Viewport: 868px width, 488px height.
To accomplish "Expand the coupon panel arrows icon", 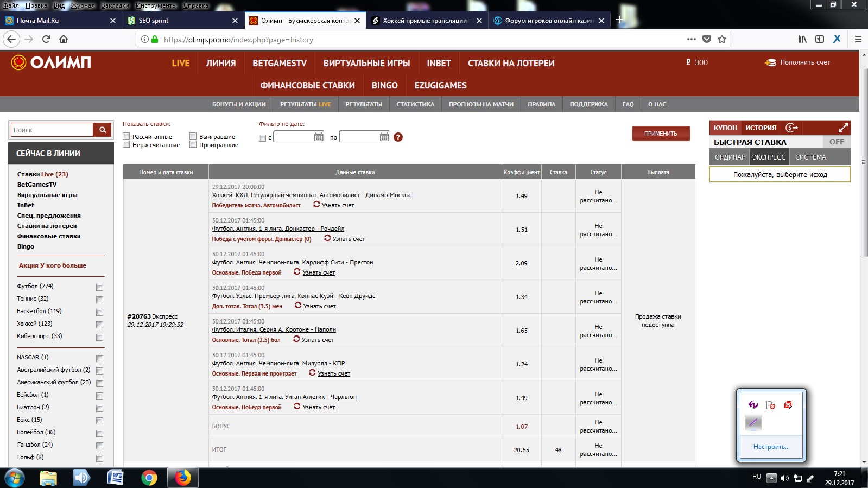I will tap(843, 128).
